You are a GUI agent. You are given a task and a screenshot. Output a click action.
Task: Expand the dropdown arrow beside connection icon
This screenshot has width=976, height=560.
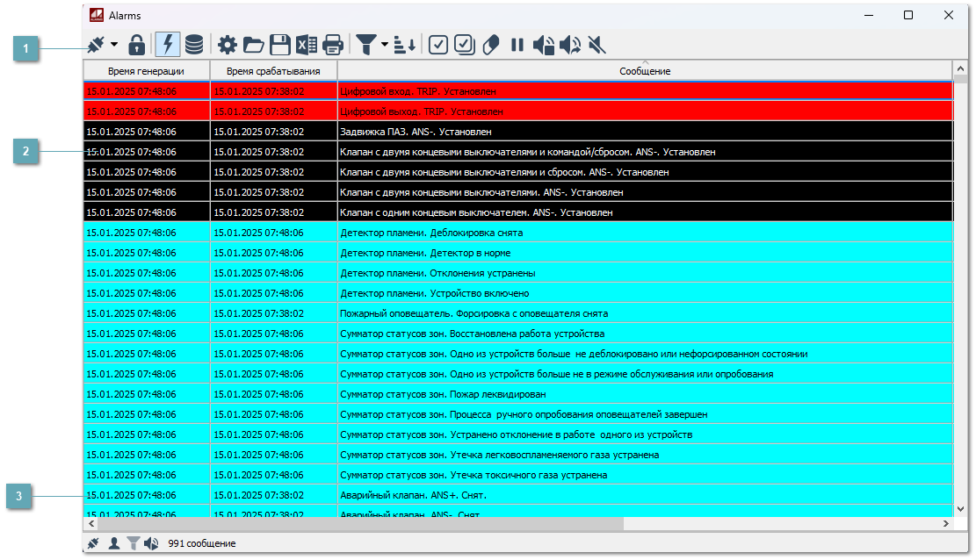pos(114,44)
